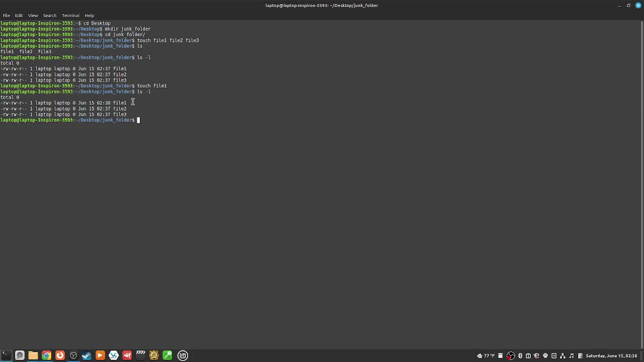Open the clapperboard video editor icon
This screenshot has width=644, height=362.
point(140,355)
